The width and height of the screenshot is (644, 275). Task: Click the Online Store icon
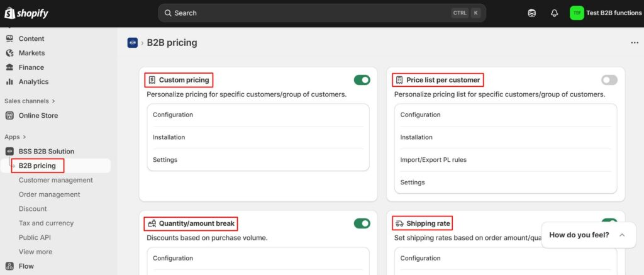click(9, 116)
